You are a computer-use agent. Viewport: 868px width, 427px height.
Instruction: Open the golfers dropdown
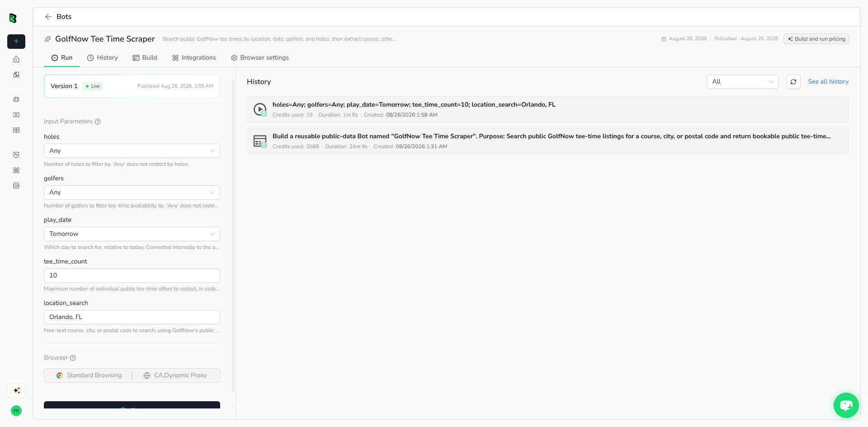coord(132,192)
